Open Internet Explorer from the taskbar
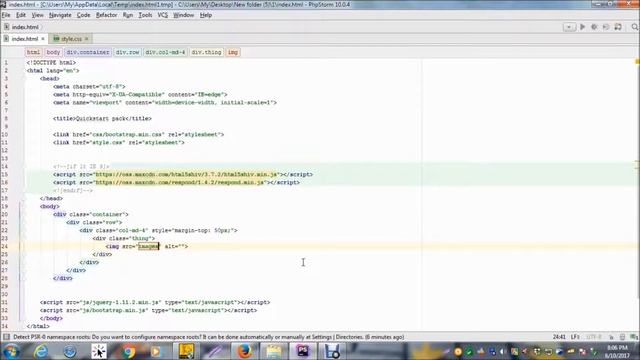640x360 pixels. click(x=41, y=351)
